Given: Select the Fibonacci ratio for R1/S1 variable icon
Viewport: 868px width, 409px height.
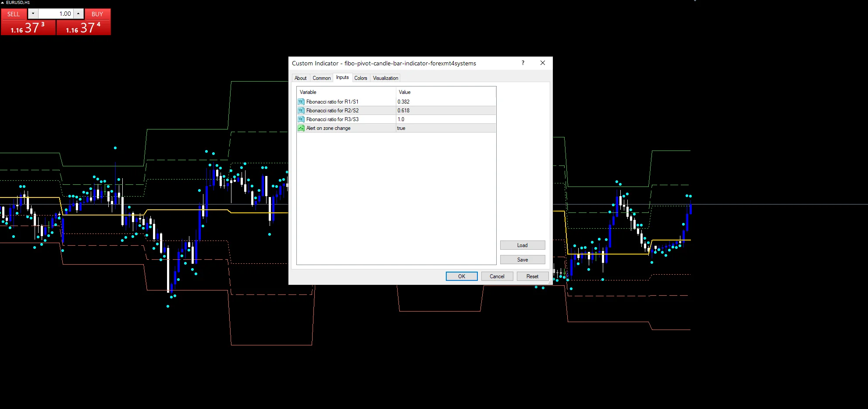Looking at the screenshot, I should point(301,102).
